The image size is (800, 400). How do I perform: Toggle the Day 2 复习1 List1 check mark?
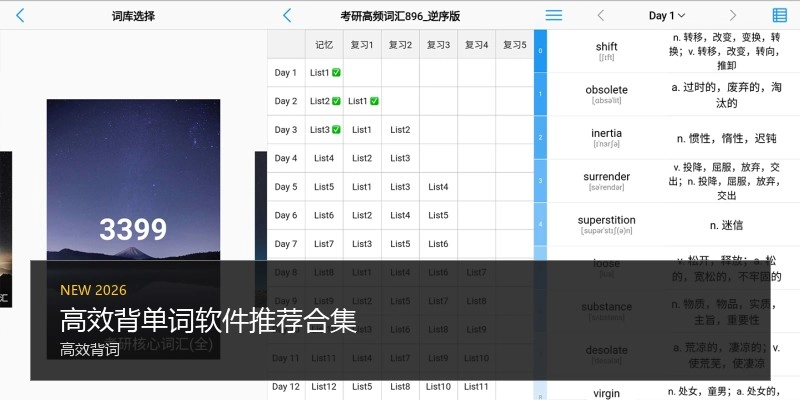click(x=374, y=101)
